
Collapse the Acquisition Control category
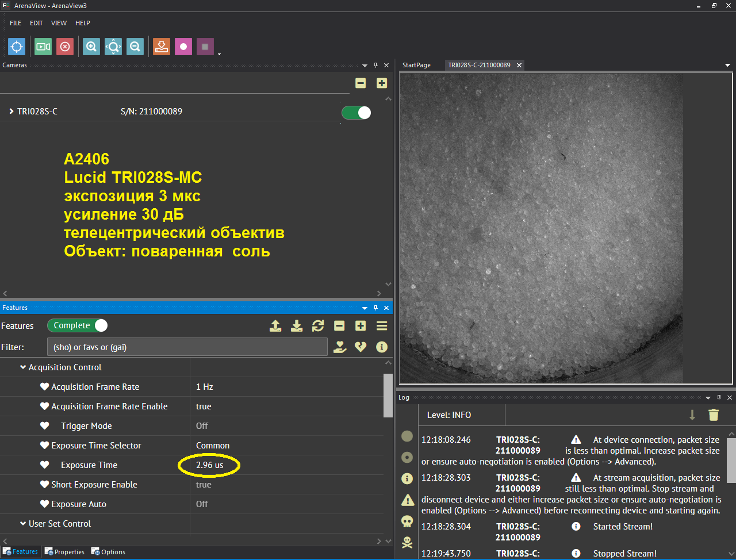[x=23, y=367]
